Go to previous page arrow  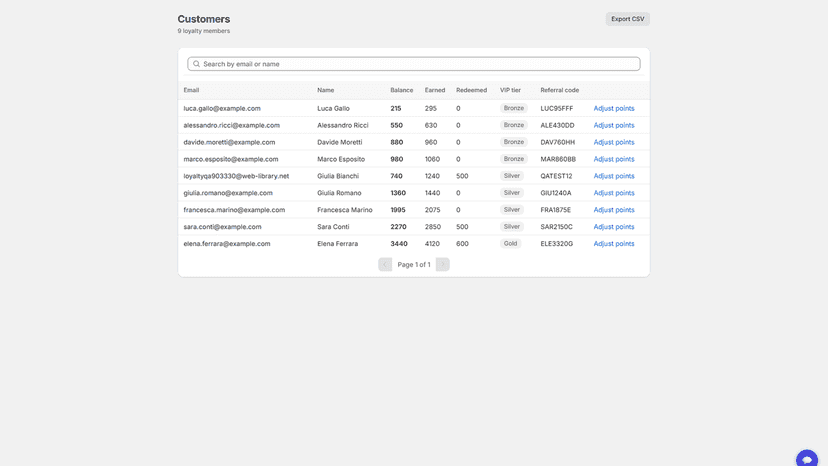(x=385, y=264)
